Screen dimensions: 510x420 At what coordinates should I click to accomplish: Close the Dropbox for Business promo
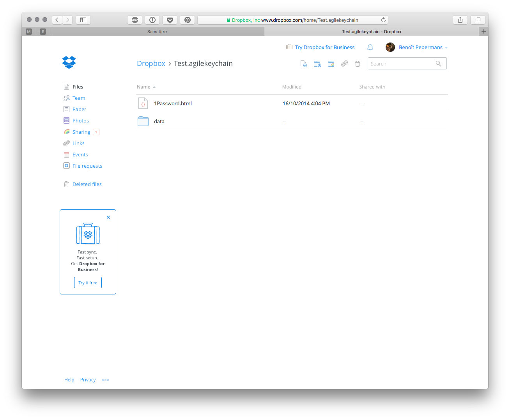click(108, 217)
